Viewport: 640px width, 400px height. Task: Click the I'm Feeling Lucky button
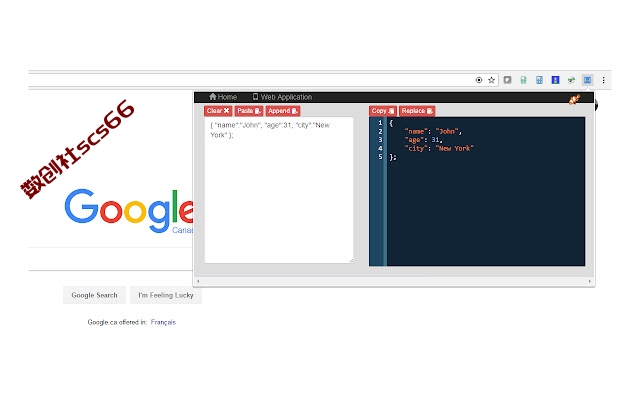pyautogui.click(x=166, y=295)
